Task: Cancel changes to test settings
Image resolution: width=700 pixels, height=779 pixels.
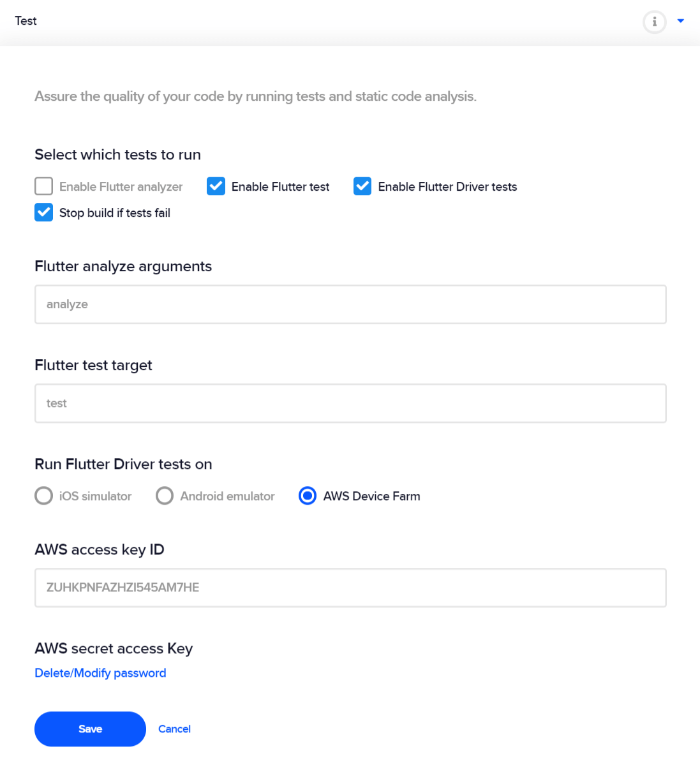Action: [x=174, y=729]
